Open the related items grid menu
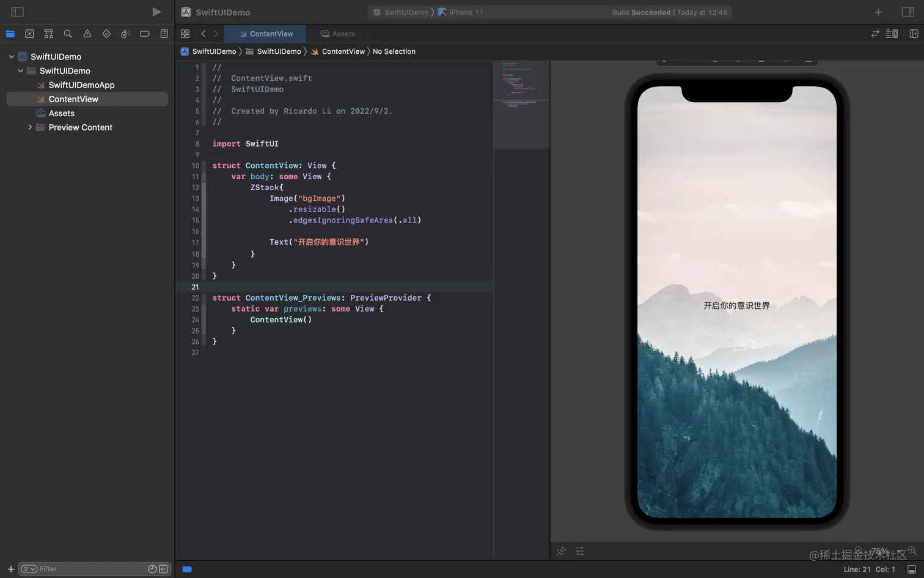924x578 pixels. pos(185,34)
